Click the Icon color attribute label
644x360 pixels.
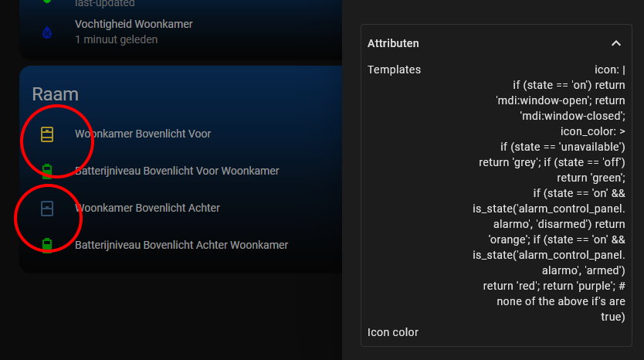click(392, 332)
